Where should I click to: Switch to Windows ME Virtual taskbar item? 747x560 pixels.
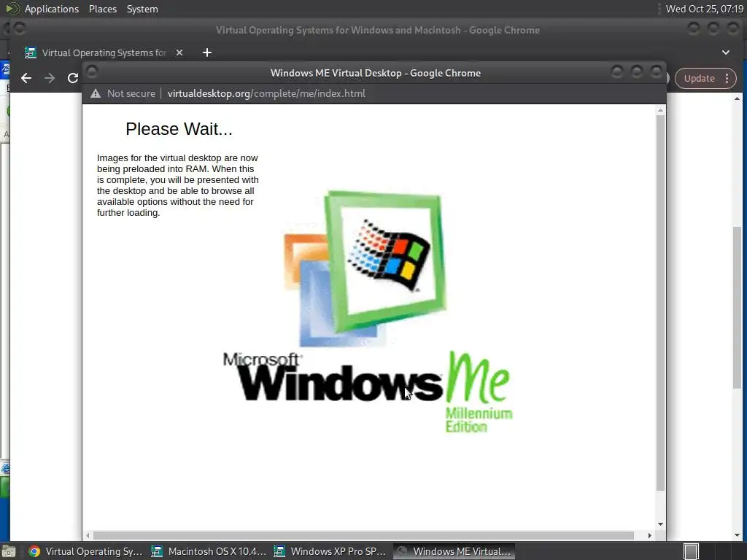(x=454, y=551)
